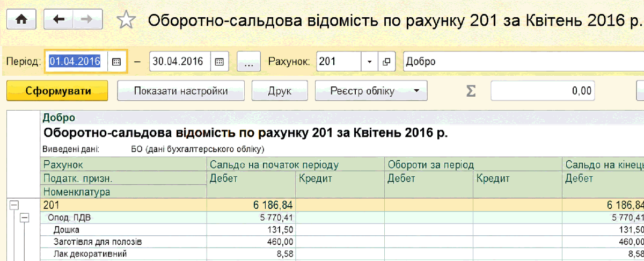
Task: Click the Рахунок field with 201
Action: (x=339, y=62)
